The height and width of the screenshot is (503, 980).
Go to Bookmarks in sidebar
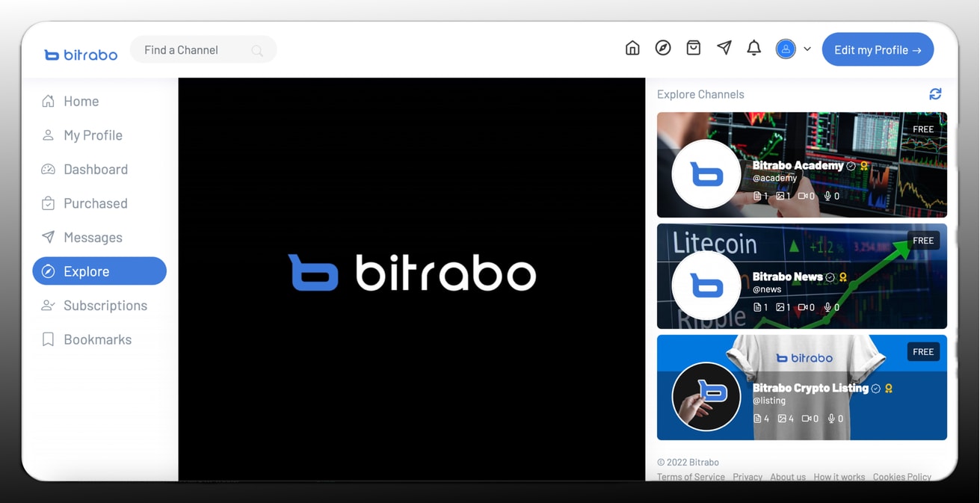(x=97, y=339)
